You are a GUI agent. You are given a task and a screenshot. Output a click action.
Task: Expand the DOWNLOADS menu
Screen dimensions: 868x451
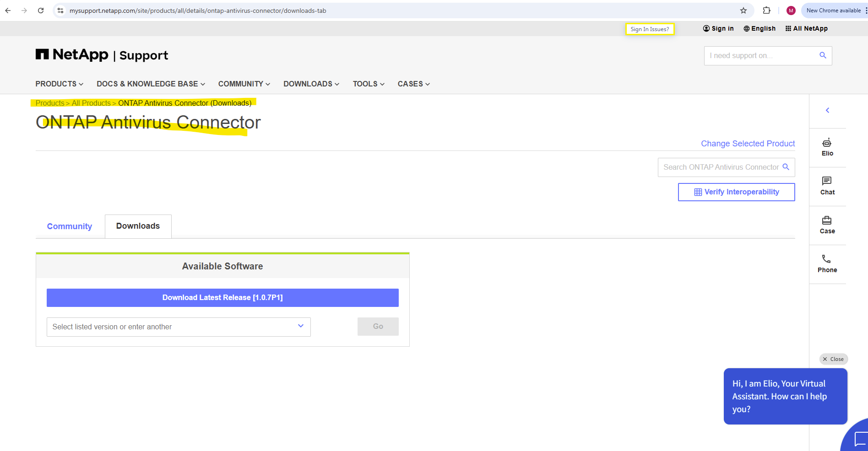311,84
